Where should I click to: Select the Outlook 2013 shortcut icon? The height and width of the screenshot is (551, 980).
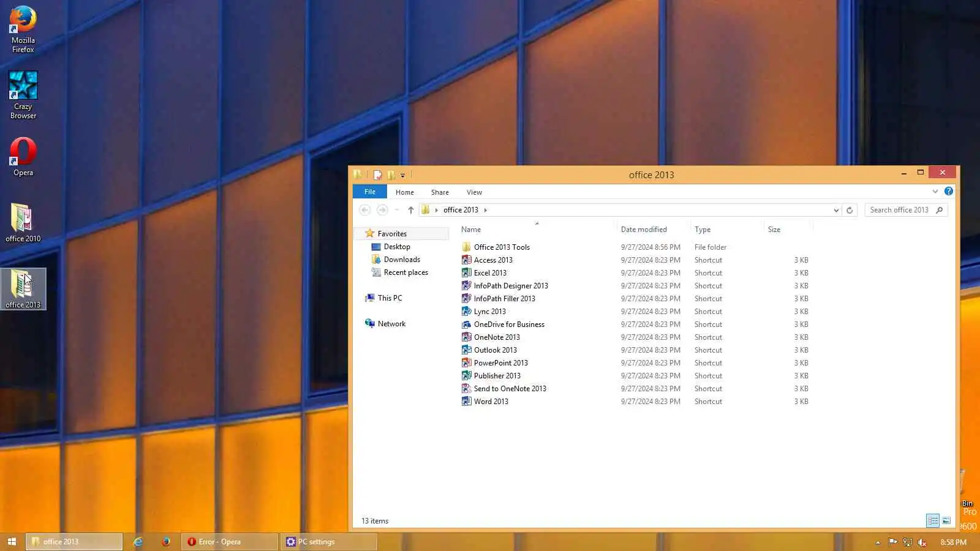click(x=466, y=350)
